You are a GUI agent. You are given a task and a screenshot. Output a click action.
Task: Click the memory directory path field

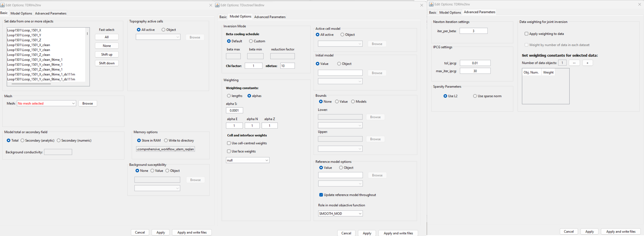click(165, 149)
